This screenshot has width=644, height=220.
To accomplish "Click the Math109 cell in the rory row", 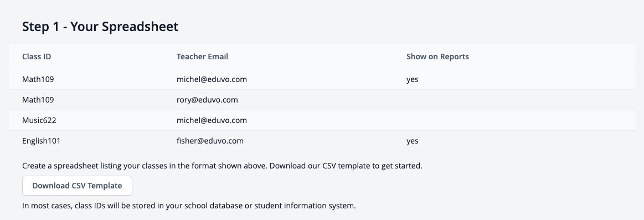I will coord(38,100).
